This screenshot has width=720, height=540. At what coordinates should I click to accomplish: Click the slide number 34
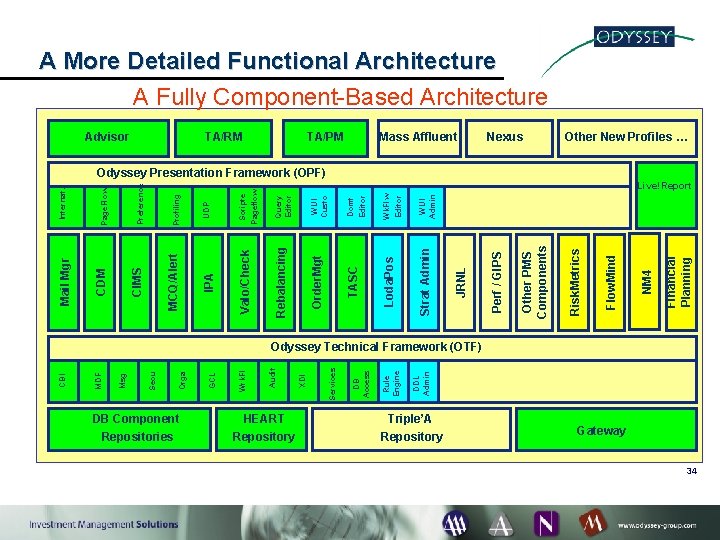pyautogui.click(x=691, y=471)
